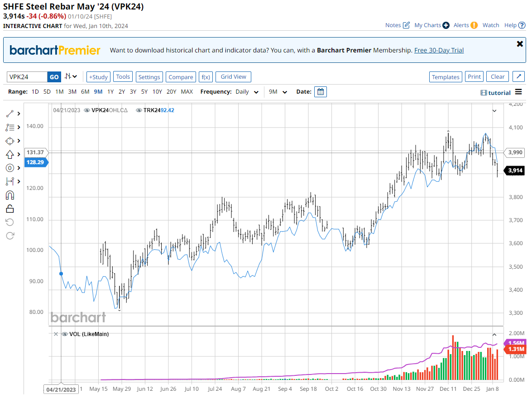Screen dimensions: 532x398
Task: Remove the VOL study with X
Action: [56, 334]
